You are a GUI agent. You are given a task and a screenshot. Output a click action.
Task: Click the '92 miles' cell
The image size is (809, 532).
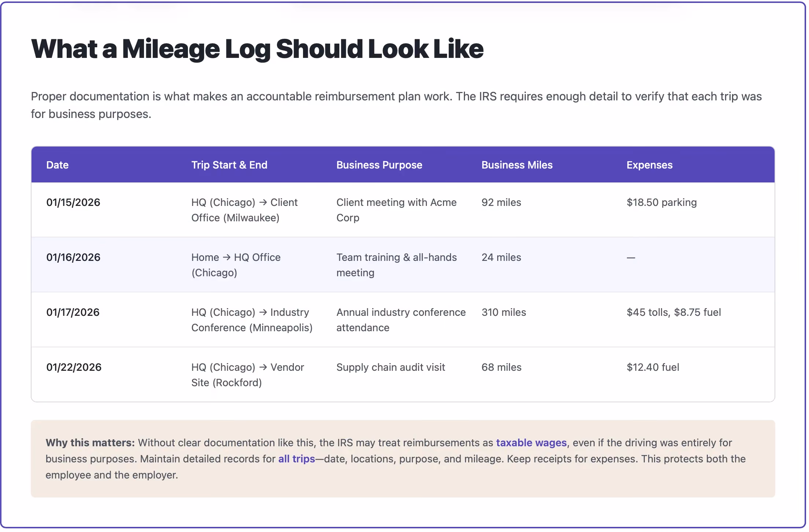[501, 202]
